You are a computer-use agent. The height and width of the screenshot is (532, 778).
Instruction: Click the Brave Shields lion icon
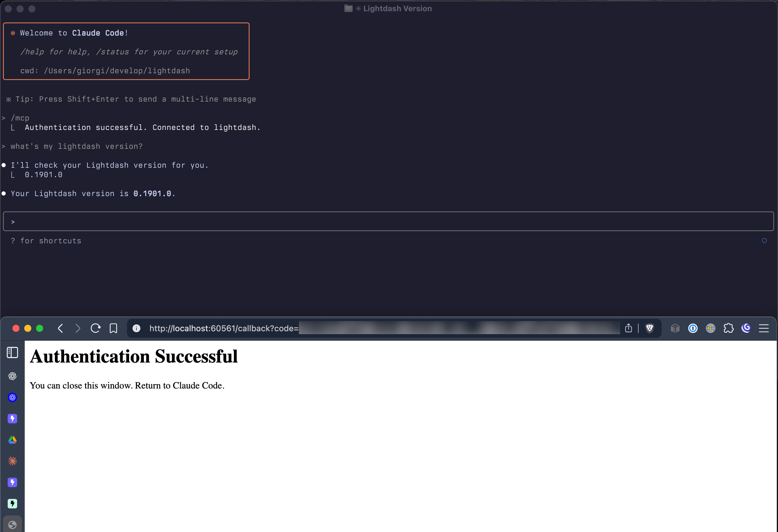coord(650,328)
